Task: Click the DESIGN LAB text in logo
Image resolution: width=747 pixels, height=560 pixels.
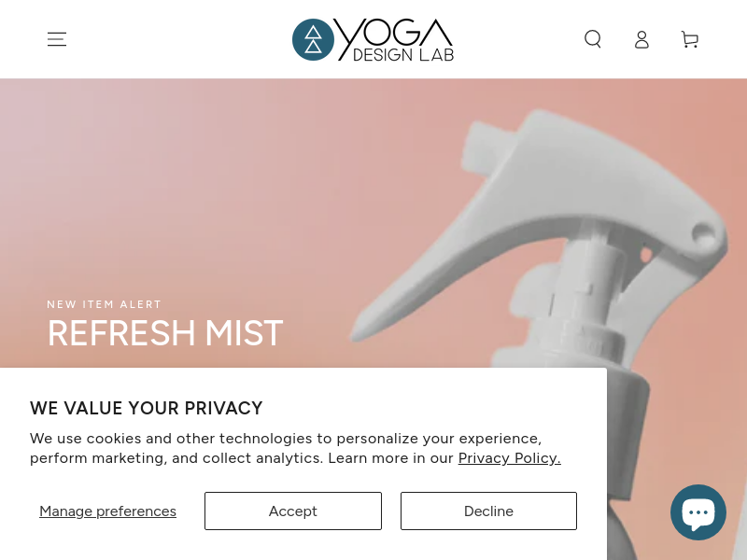Action: 403,55
